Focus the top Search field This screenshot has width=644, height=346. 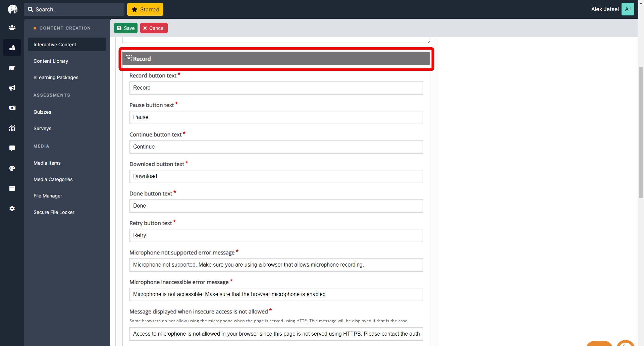pos(74,9)
